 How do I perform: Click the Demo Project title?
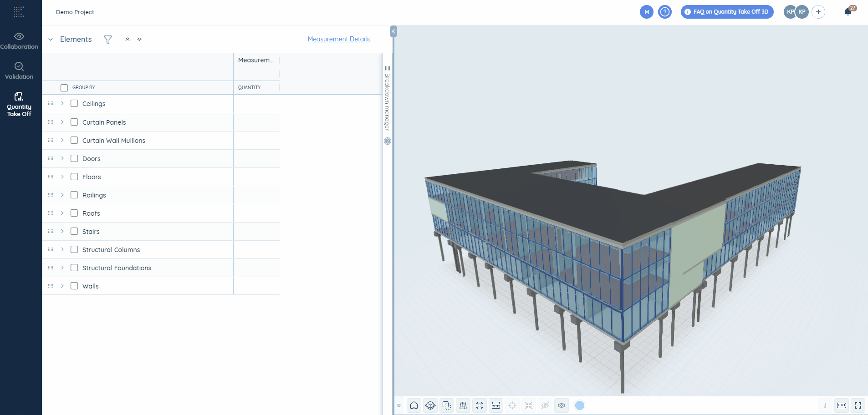point(75,12)
